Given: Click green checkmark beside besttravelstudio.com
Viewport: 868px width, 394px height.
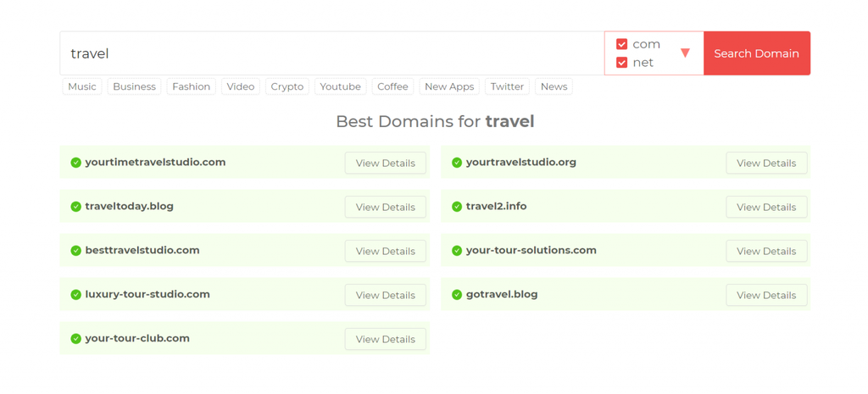Looking at the screenshot, I should click(x=75, y=251).
